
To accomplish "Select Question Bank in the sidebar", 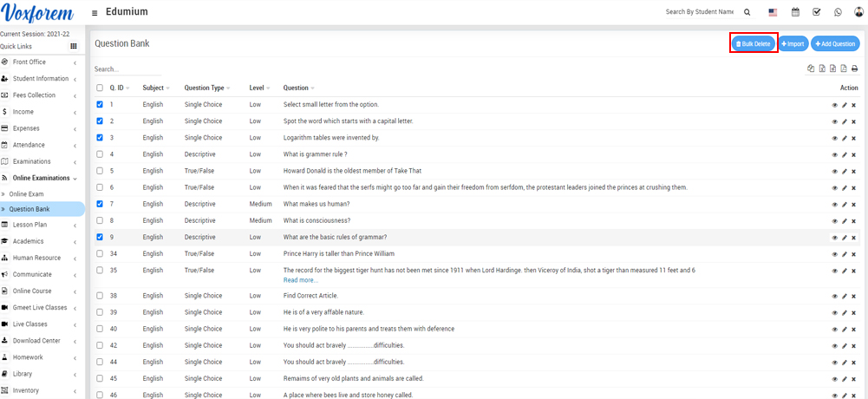I will click(x=29, y=209).
